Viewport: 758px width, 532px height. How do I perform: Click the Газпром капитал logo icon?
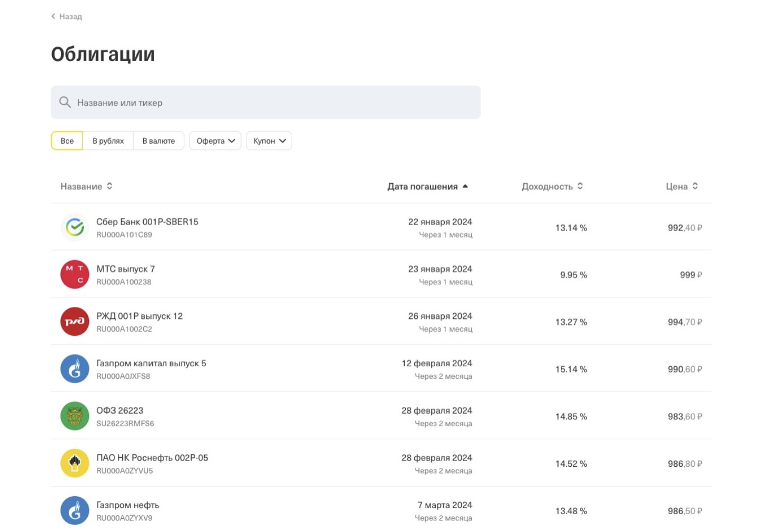click(75, 369)
